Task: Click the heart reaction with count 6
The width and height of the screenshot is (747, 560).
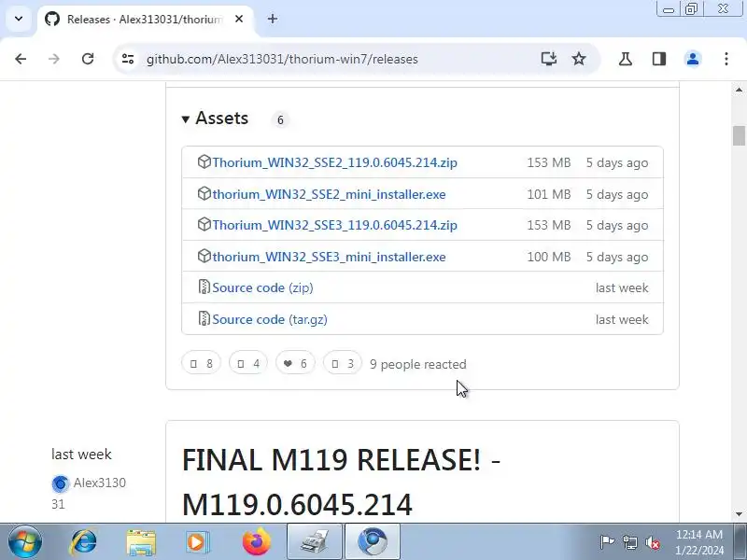Action: click(295, 364)
